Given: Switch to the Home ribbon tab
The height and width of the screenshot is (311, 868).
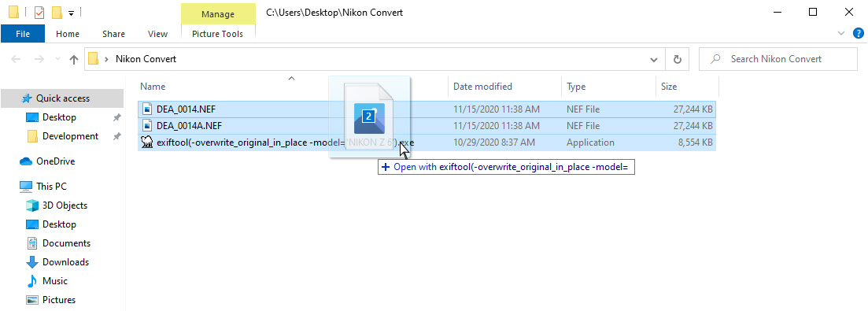Looking at the screenshot, I should [x=68, y=34].
